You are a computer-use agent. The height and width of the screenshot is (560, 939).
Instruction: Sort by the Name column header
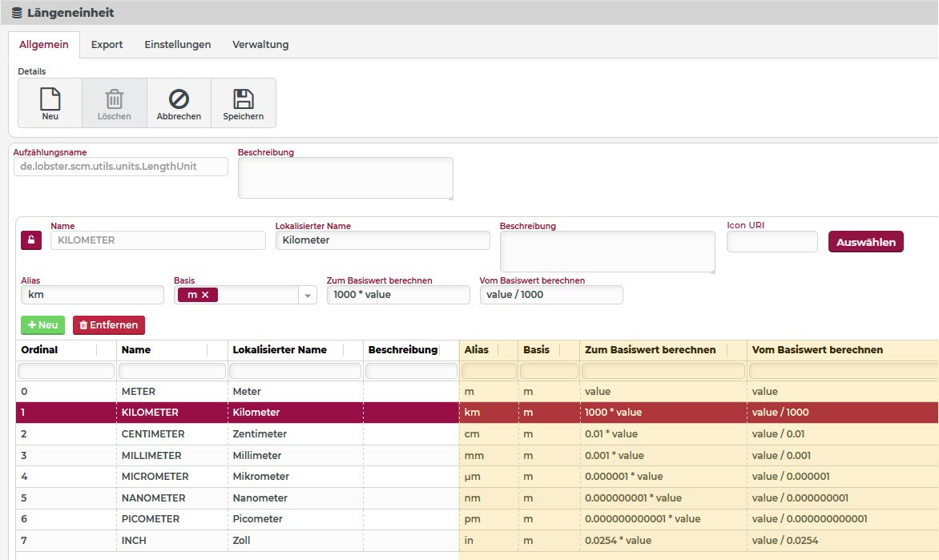(136, 350)
